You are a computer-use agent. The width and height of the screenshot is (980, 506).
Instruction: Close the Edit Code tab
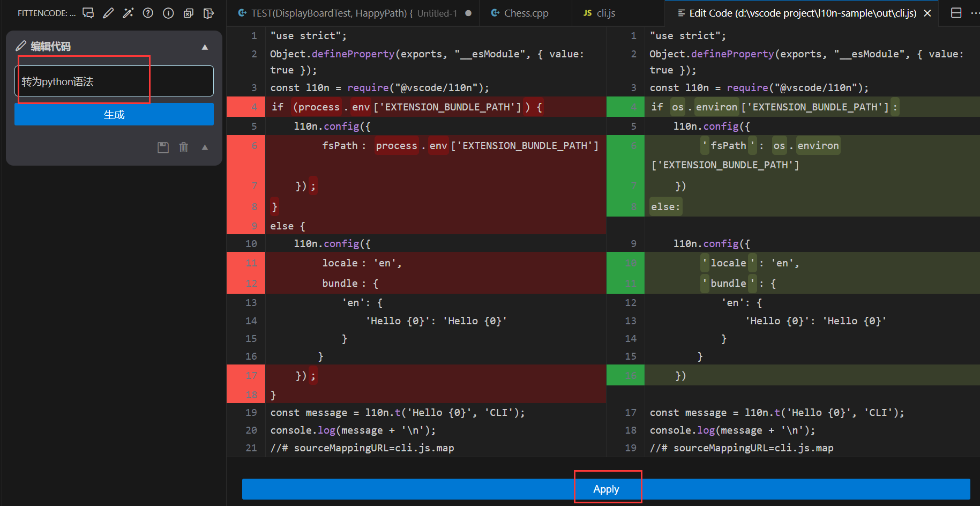click(927, 13)
